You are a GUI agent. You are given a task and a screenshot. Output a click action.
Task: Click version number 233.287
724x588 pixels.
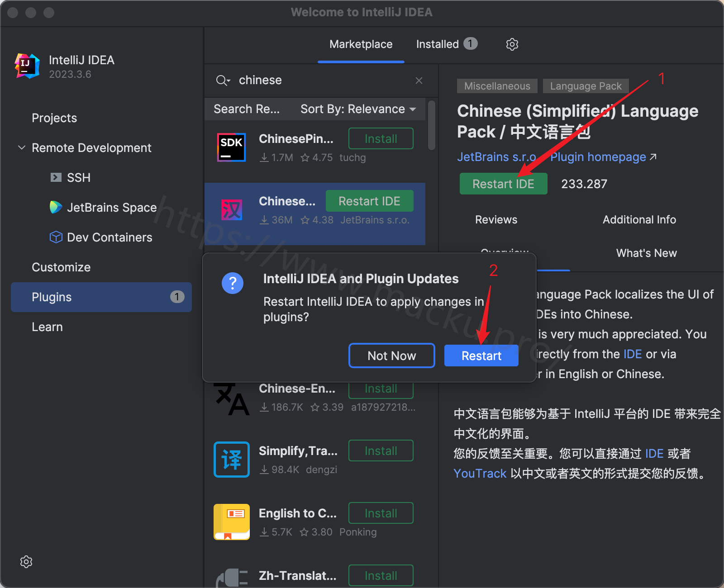point(584,184)
